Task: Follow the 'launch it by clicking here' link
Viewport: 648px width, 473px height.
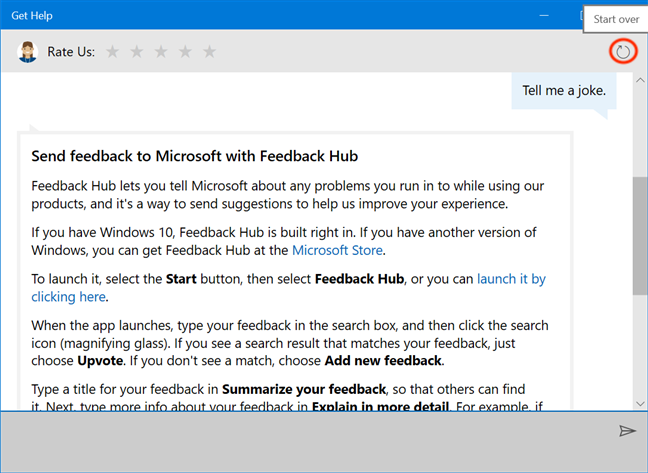Action: coord(510,279)
